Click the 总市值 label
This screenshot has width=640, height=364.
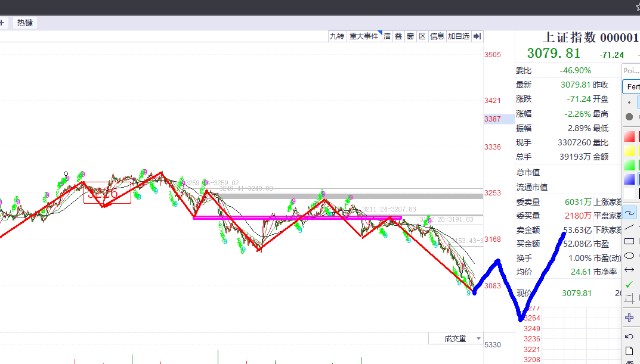tap(528, 173)
